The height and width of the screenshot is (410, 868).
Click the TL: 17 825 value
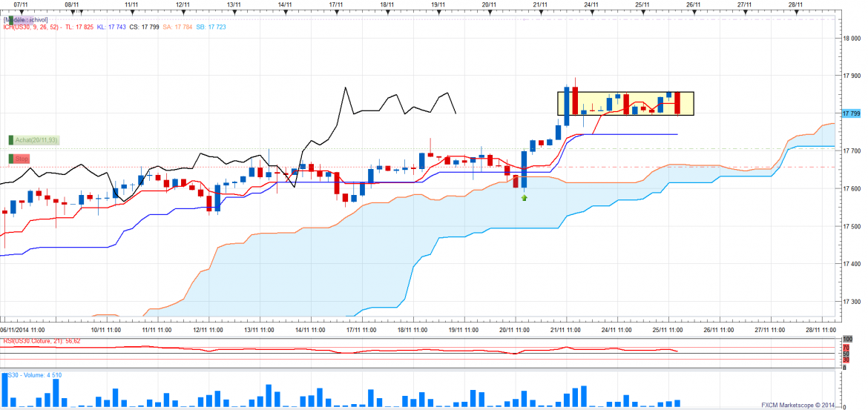(79, 27)
